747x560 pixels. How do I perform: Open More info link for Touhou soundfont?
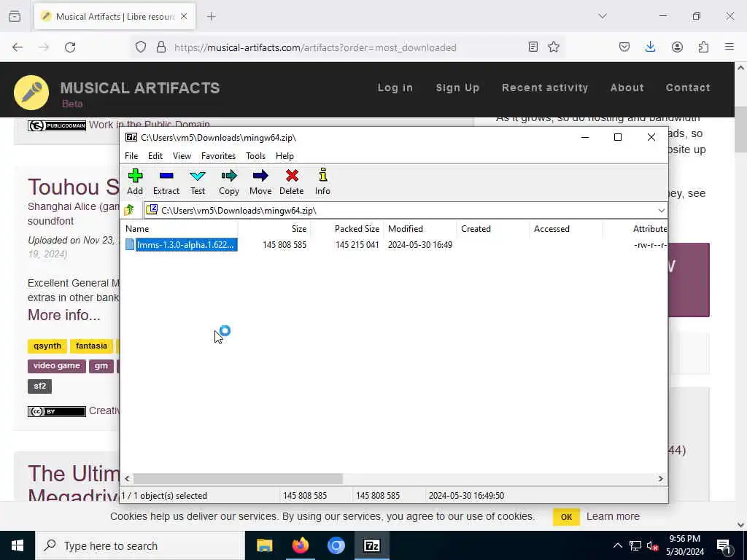tap(64, 315)
